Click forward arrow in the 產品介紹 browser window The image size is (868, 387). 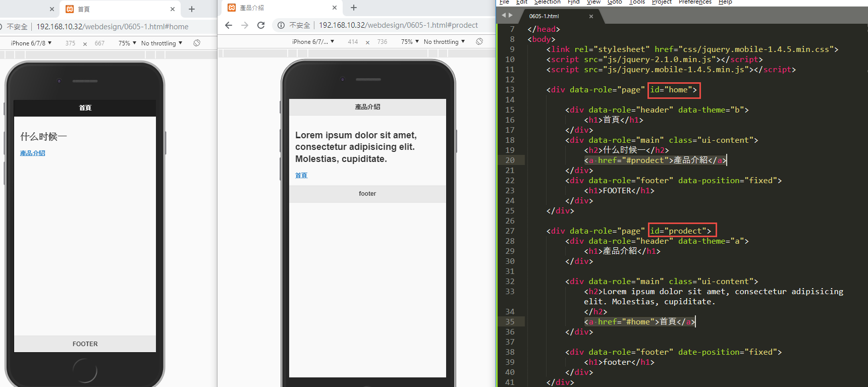(x=245, y=25)
